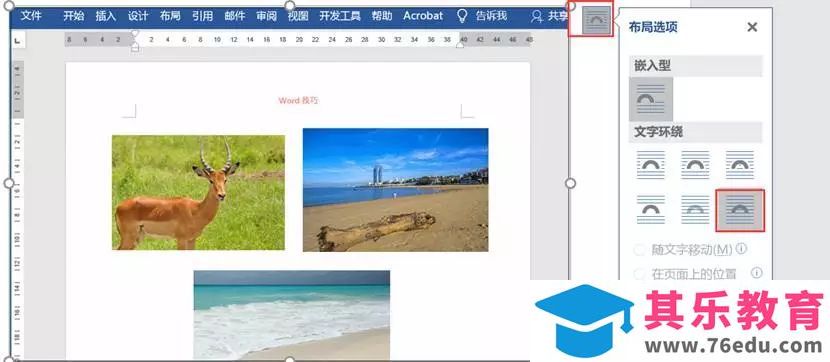The height and width of the screenshot is (362, 830).
Task: Click the 布局选项 panel title
Action: pyautogui.click(x=653, y=27)
